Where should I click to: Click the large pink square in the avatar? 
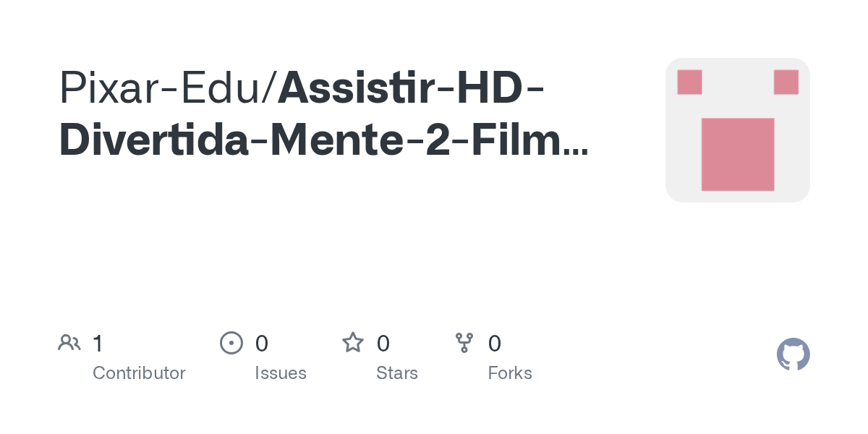click(738, 154)
